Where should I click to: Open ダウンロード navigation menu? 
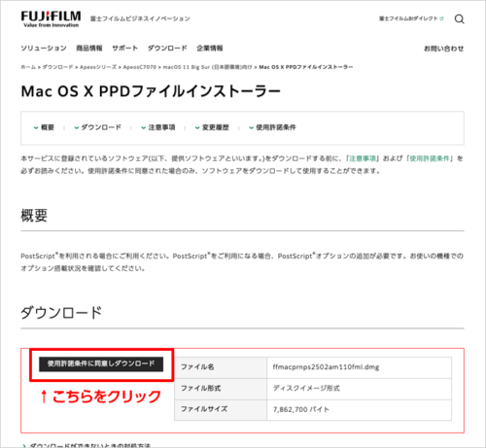tap(167, 49)
